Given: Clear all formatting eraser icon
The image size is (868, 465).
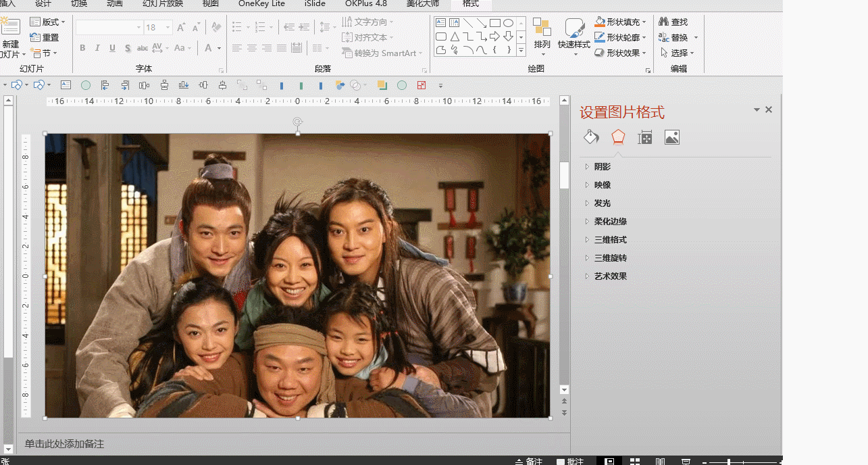Looking at the screenshot, I should tap(216, 28).
